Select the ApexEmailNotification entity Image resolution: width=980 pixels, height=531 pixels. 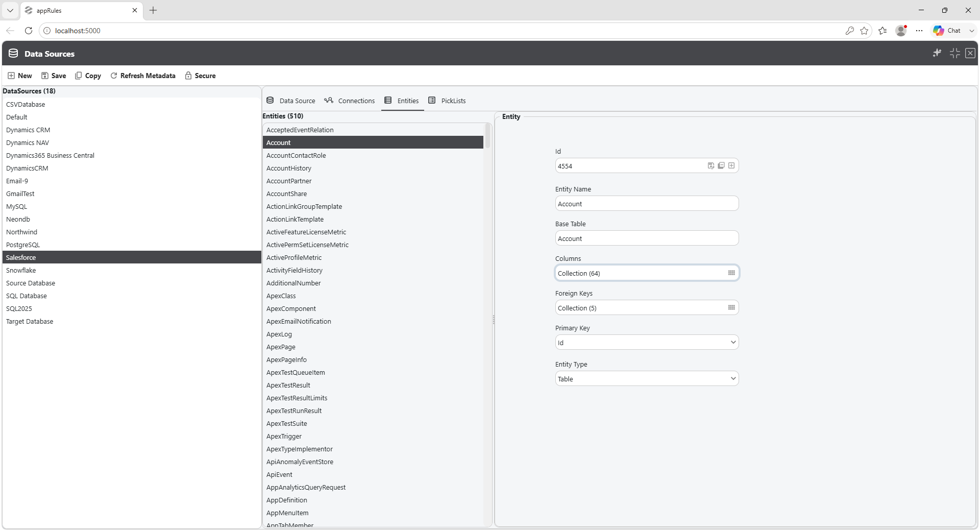pos(373,321)
